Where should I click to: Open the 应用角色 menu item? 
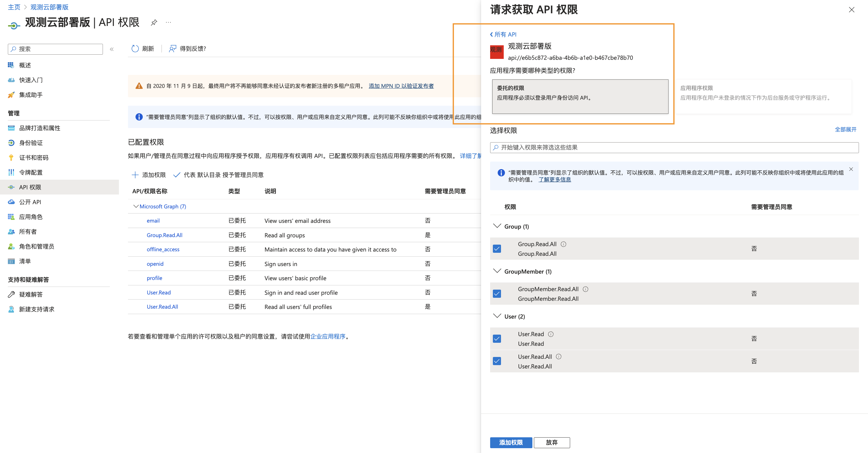[59, 217]
